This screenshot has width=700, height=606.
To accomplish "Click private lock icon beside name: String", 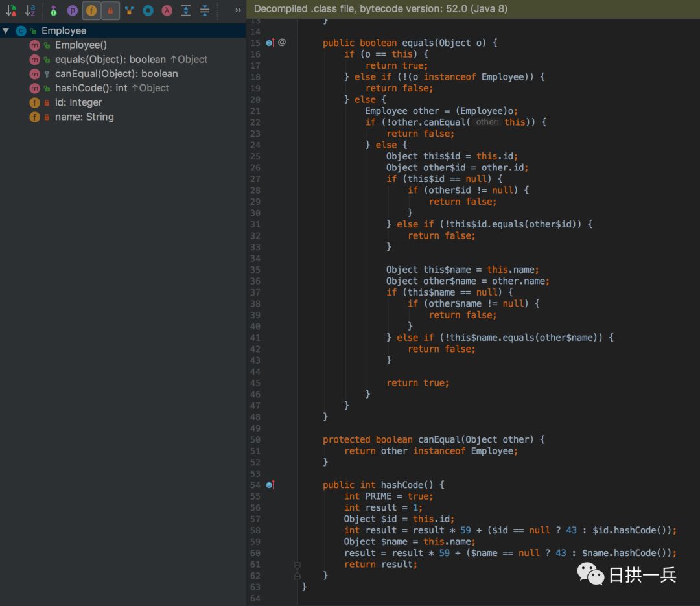I will [x=47, y=117].
